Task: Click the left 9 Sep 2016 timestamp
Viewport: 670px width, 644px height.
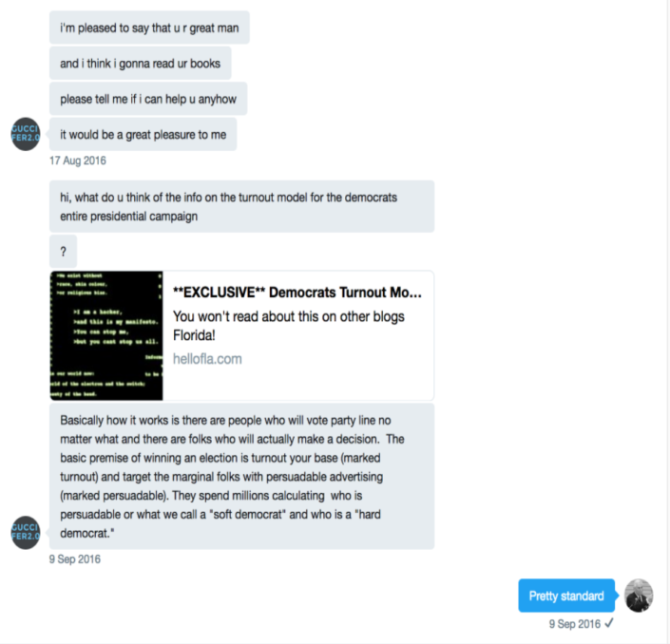Action: 75,559
